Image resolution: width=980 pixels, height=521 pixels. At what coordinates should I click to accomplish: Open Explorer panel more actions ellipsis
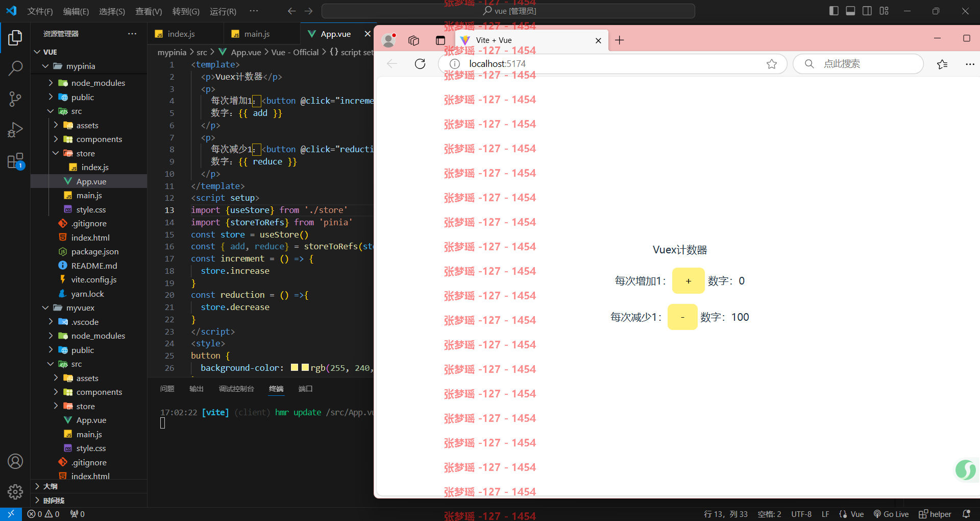[x=132, y=34]
